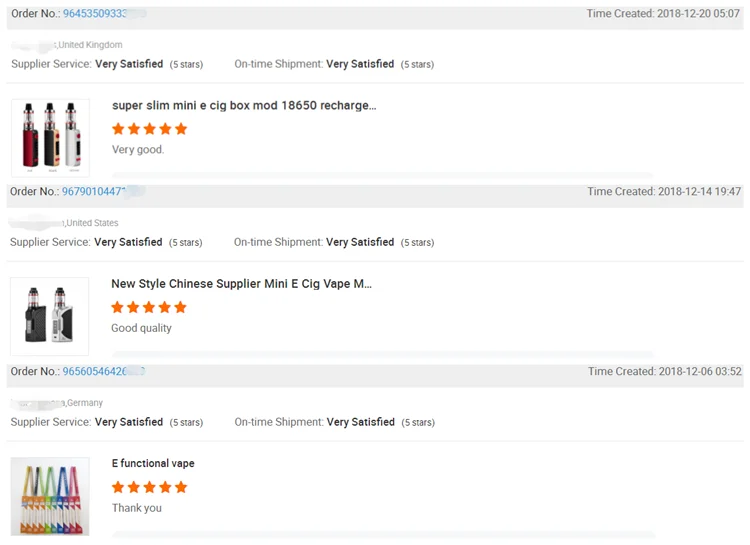Viewport: 750px width, 545px height.
Task: Click fourth star under E functional vape
Action: click(x=165, y=488)
